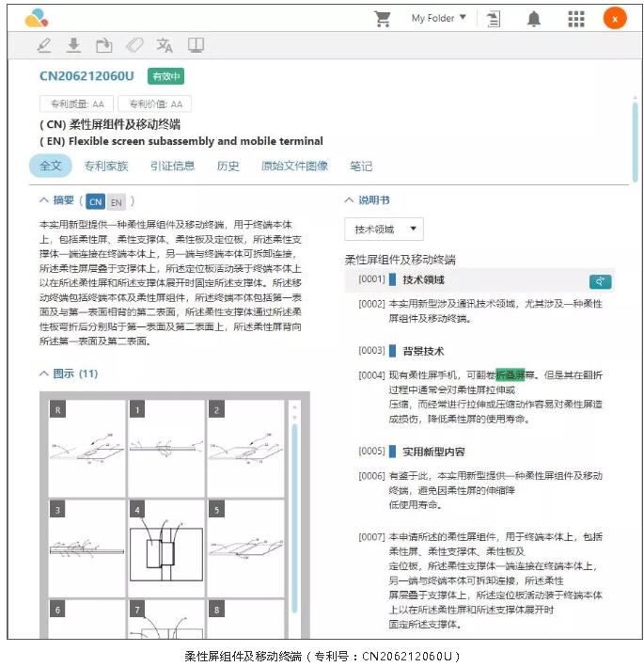
Task: Switch to the 专利家族 tab
Action: pos(105,167)
